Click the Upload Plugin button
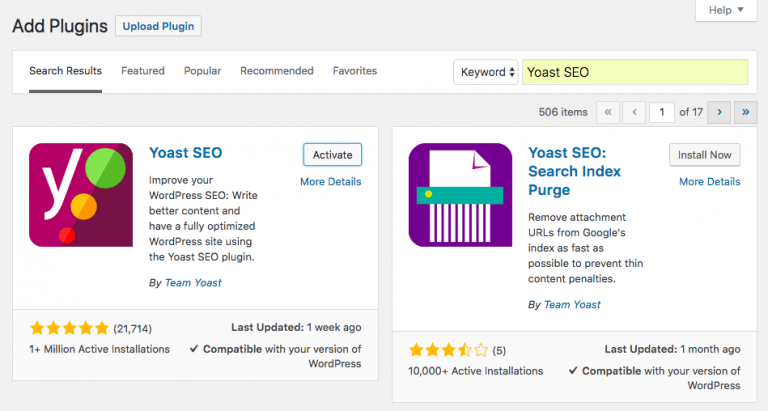 pos(158,26)
